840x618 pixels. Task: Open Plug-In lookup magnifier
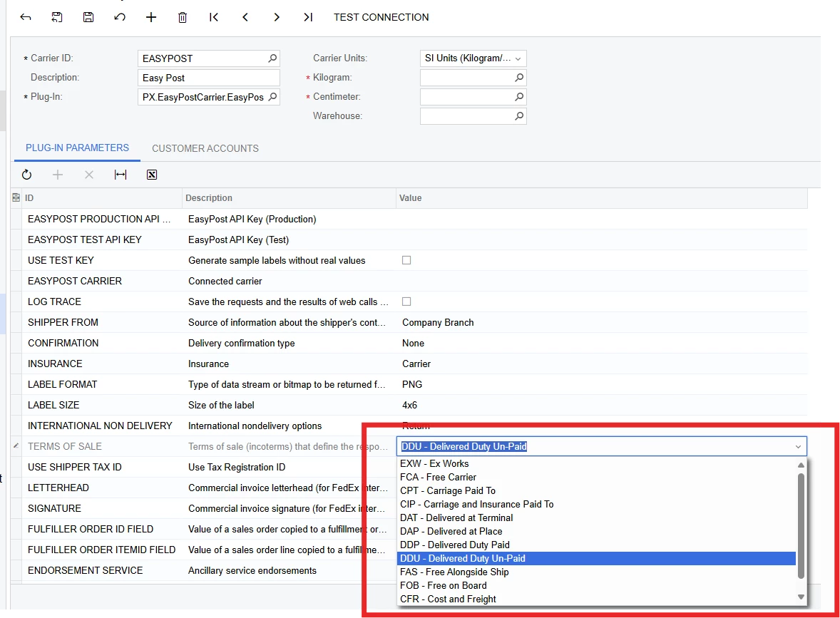coord(272,96)
